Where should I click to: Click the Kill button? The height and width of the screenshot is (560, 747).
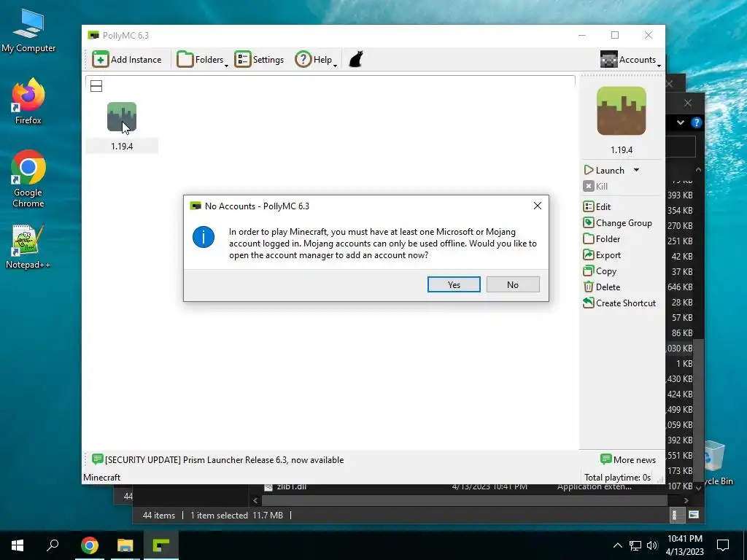(x=595, y=186)
